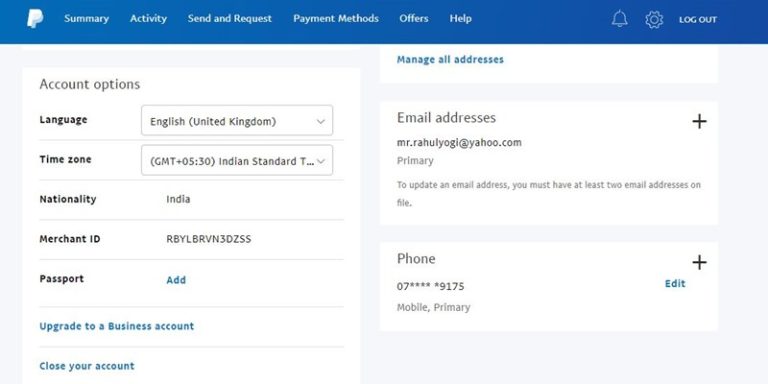Click Add next to Passport
The image size is (768, 384).
pyautogui.click(x=176, y=280)
